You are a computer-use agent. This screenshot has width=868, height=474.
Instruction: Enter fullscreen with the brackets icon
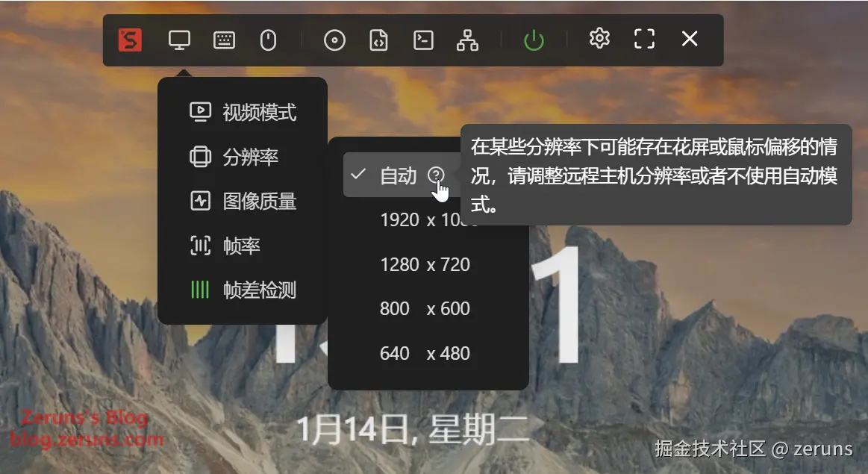click(644, 39)
